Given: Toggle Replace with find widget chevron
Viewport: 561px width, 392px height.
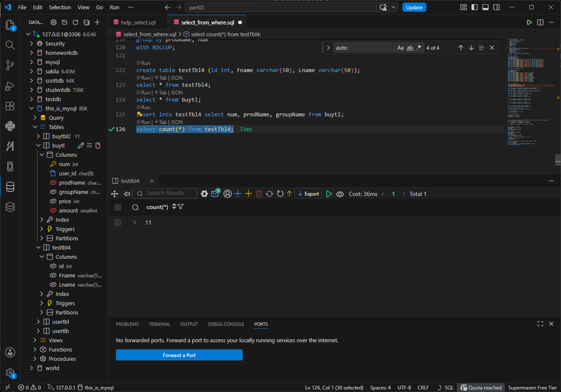Looking at the screenshot, I should [328, 48].
